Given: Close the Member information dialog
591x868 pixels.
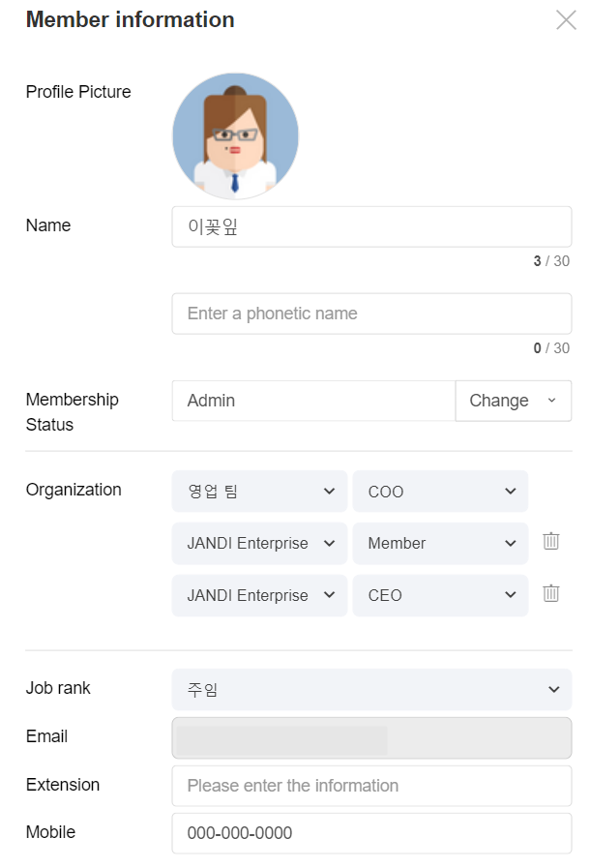Looking at the screenshot, I should pos(566,20).
